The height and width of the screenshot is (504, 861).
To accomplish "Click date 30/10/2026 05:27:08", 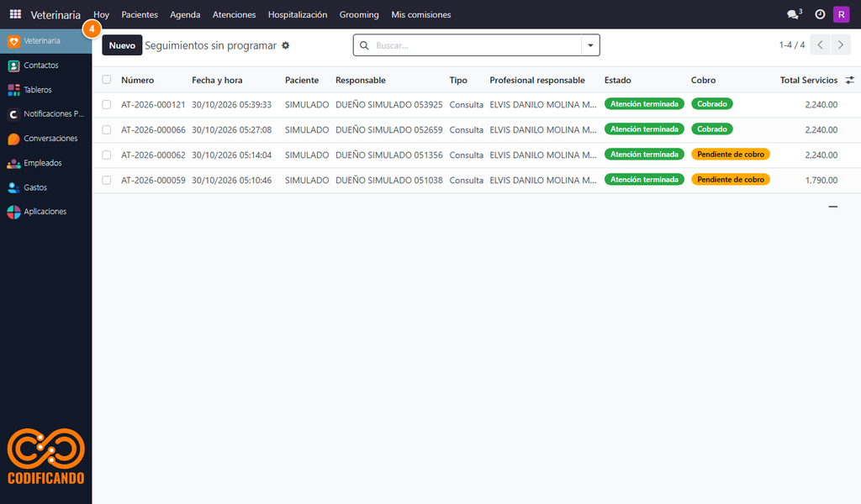I will [232, 130].
